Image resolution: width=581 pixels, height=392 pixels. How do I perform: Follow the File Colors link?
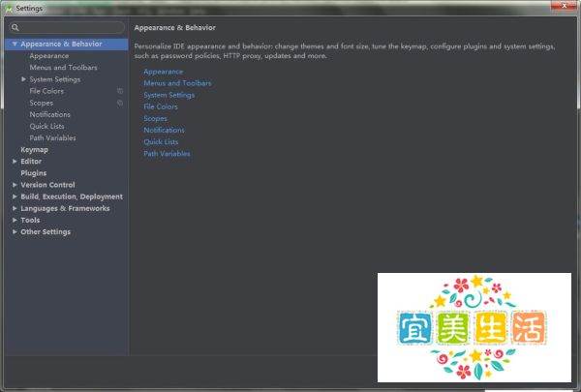(x=161, y=106)
